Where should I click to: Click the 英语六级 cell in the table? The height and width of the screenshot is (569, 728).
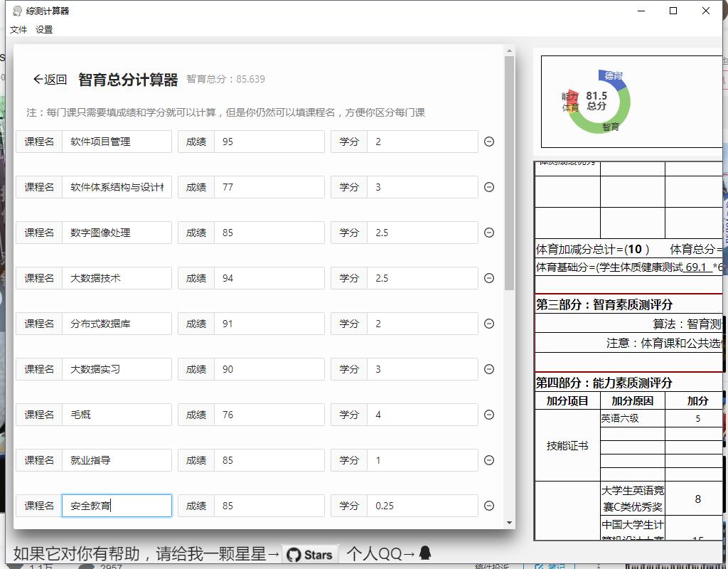coord(632,418)
